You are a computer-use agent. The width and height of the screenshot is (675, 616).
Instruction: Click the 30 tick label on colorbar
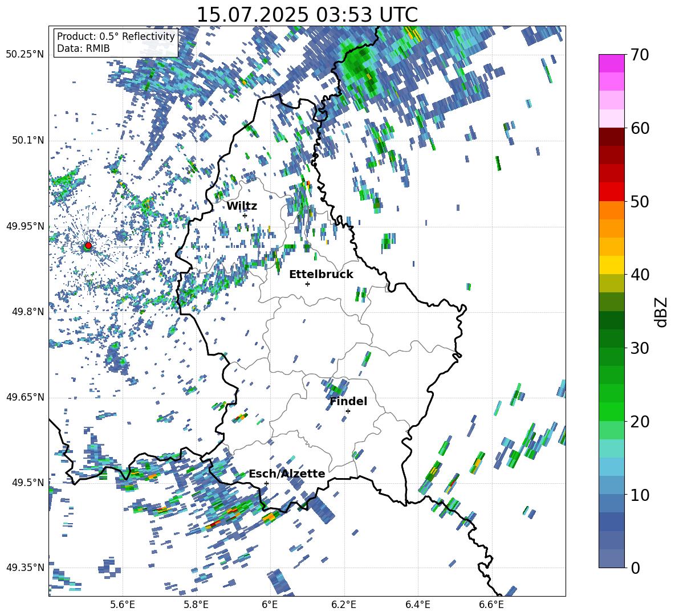coord(640,348)
